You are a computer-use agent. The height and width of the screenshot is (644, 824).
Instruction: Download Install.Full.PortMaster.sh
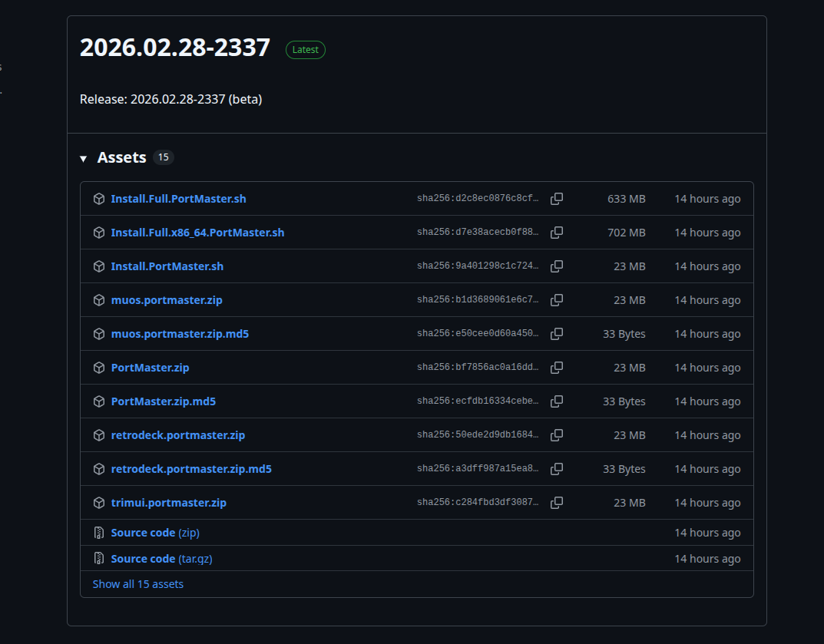coord(178,199)
